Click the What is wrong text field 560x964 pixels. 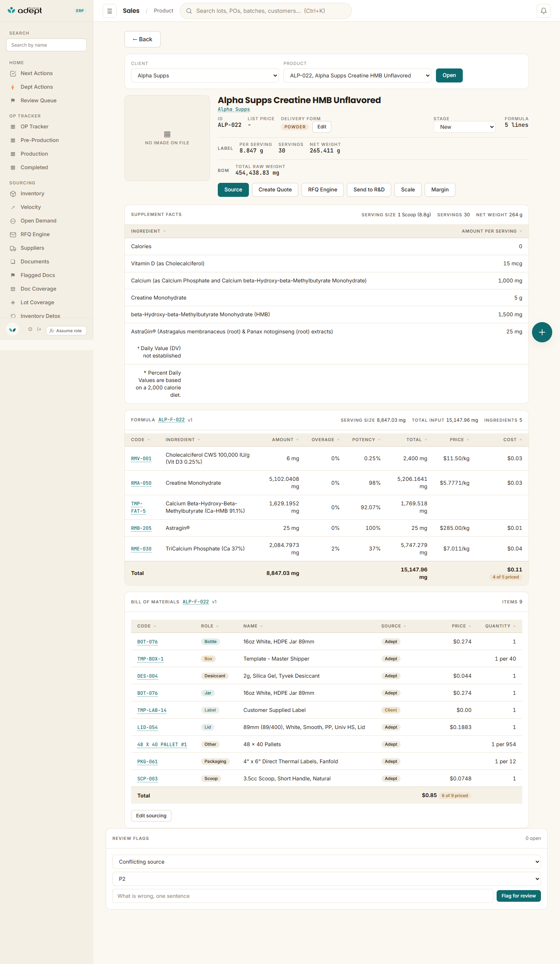pyautogui.click(x=303, y=896)
